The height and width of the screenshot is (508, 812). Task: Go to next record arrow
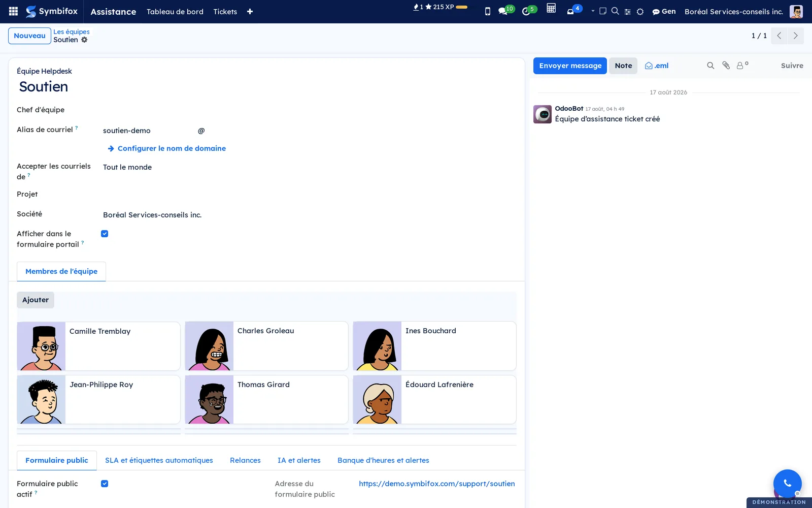tap(795, 36)
